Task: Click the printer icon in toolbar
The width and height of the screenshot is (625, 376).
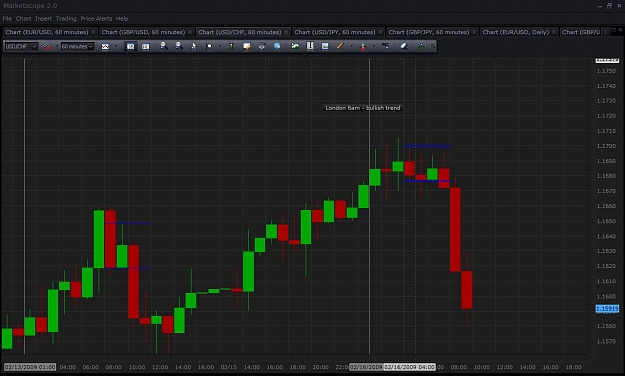Action: (262, 46)
